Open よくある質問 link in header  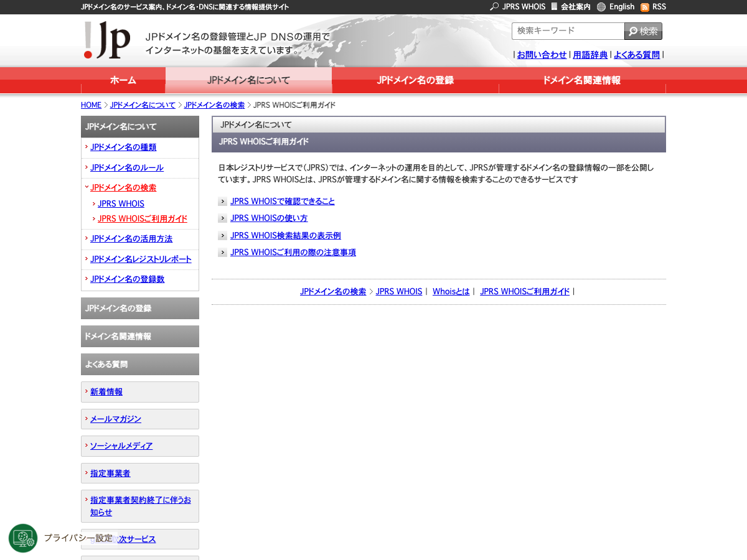[x=637, y=55]
